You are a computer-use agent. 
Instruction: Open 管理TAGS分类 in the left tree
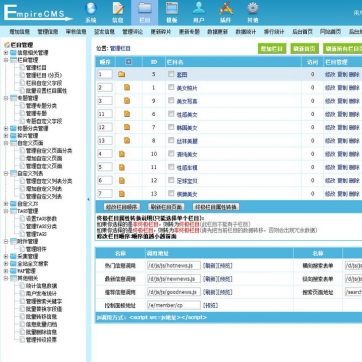(x=41, y=226)
